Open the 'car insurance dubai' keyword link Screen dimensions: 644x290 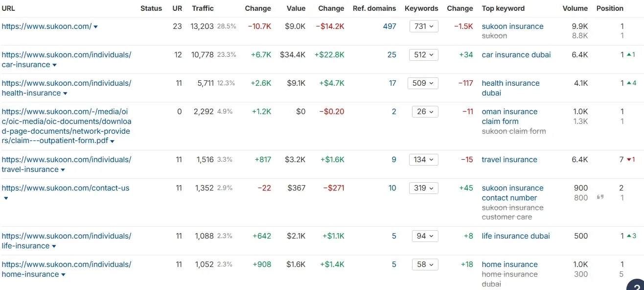(516, 55)
